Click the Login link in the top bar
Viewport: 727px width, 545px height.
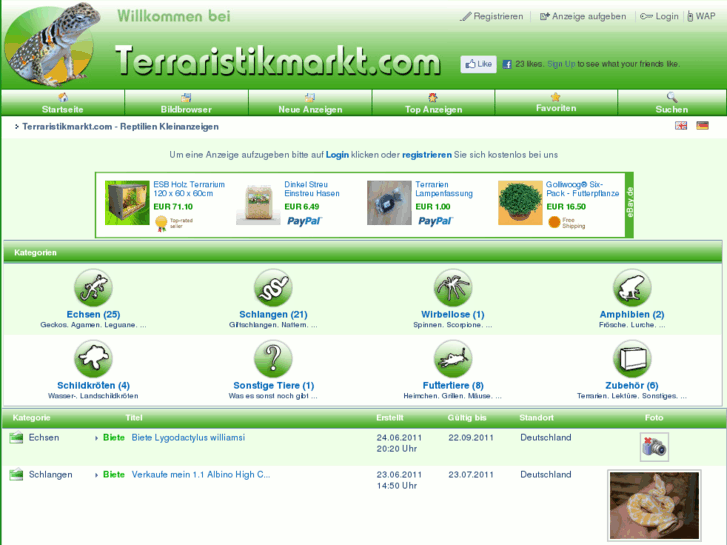pos(659,16)
